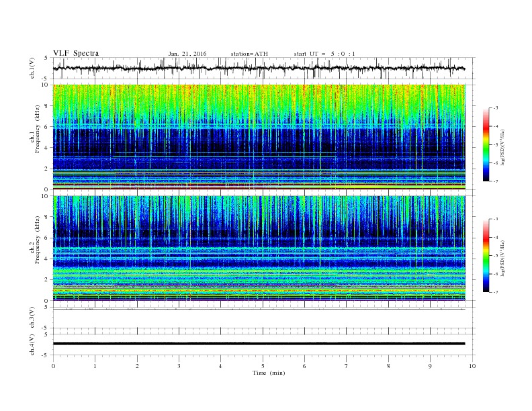This screenshot has width=532, height=411.
Task: Click the ch.1 "Frequency (kHz)" axis label
Action: (37, 129)
